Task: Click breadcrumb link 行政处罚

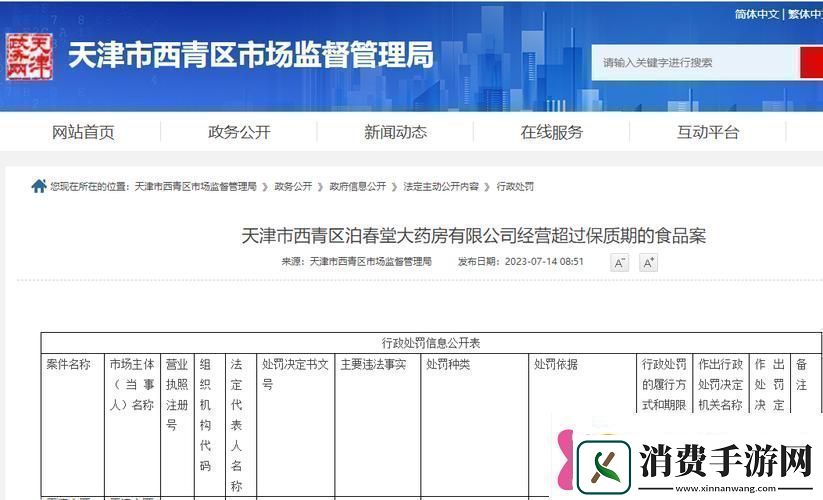Action: click(x=515, y=186)
